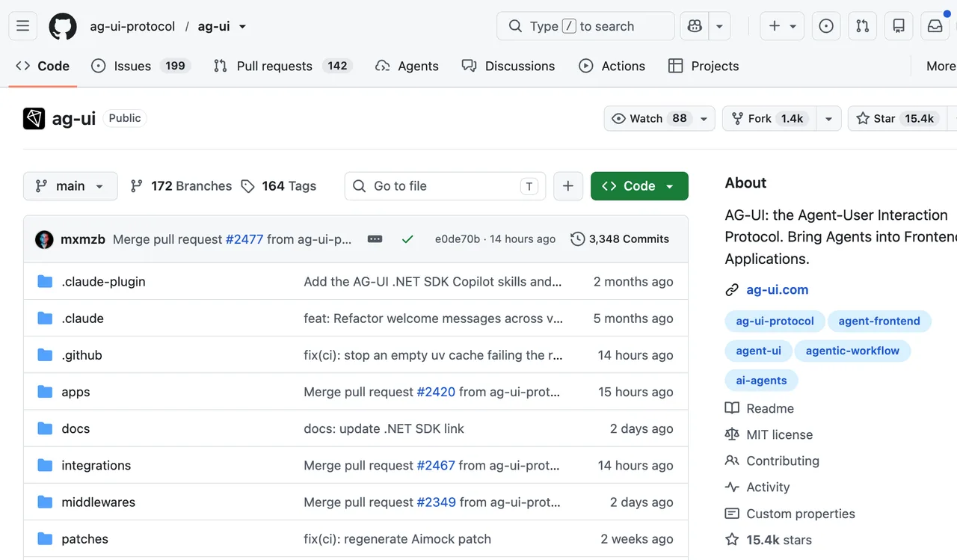
Task: Open the hamburger navigation menu
Action: tap(22, 26)
